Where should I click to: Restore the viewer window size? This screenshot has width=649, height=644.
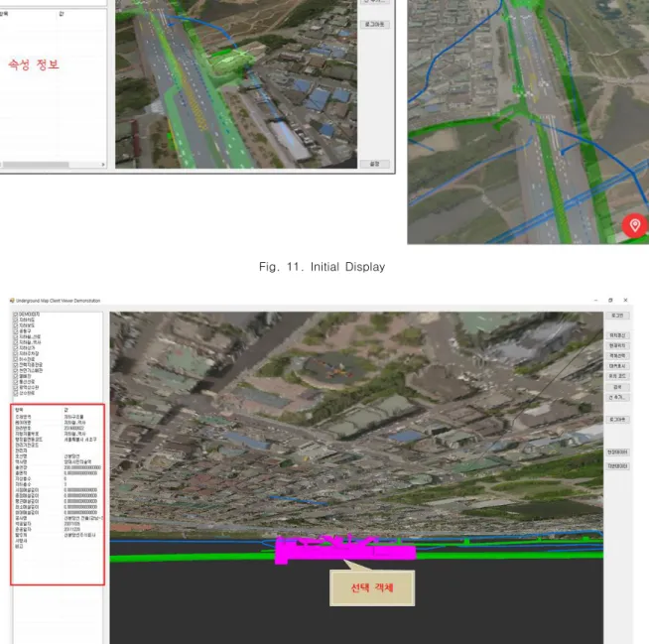point(610,300)
